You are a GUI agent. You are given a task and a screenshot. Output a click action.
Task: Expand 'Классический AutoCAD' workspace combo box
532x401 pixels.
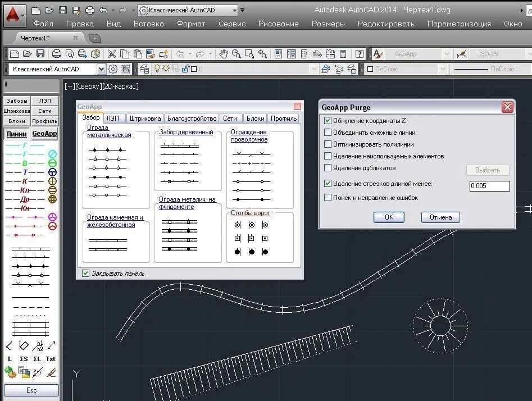101,69
